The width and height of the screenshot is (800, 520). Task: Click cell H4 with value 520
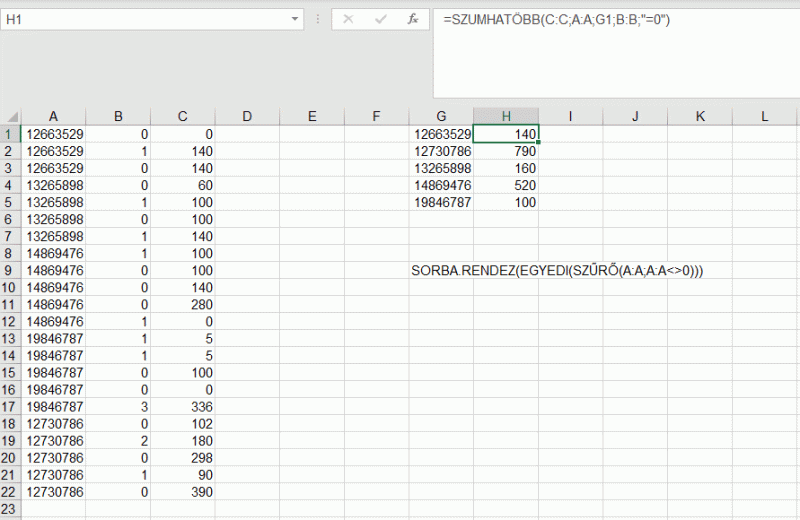[x=506, y=185]
